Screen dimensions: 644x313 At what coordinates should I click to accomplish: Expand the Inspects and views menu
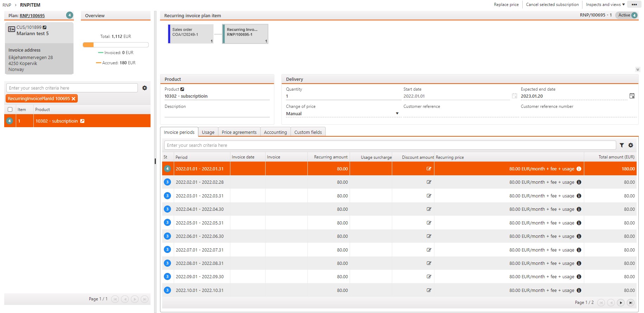click(605, 5)
